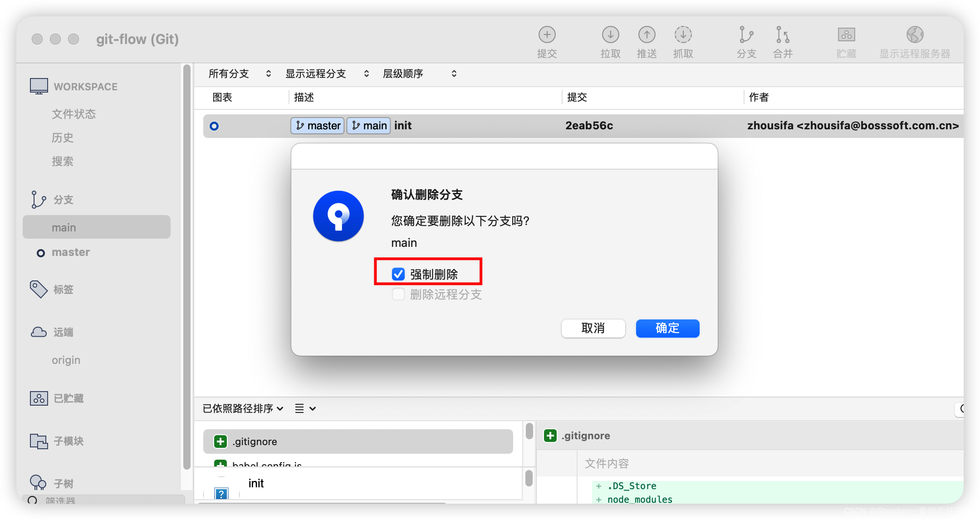Select the .gitignore file row
This screenshot has width=980, height=520.
point(358,442)
